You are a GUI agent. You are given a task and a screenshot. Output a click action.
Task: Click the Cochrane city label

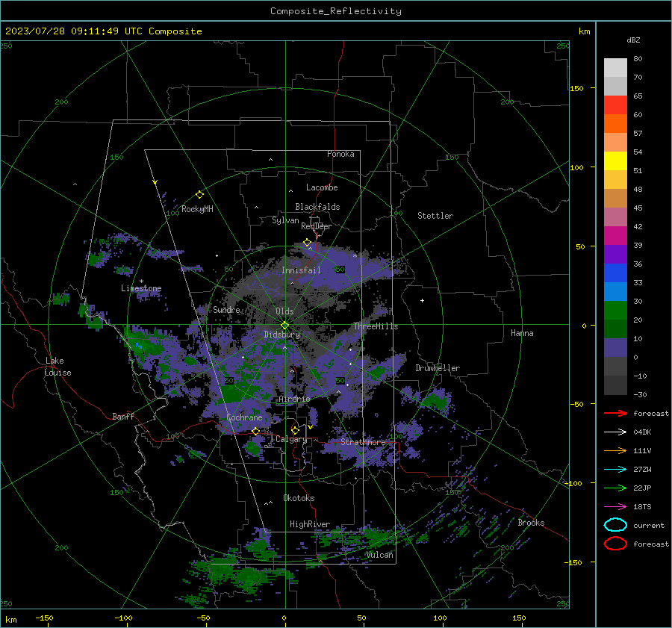tap(244, 417)
